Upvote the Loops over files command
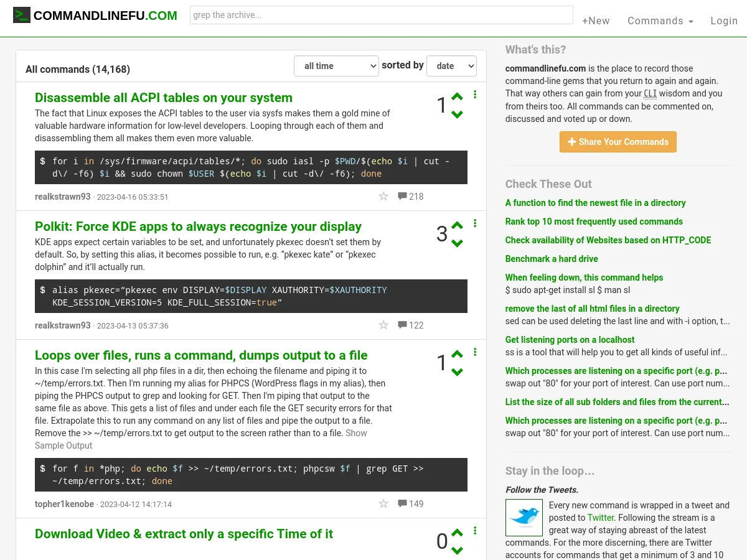 tap(457, 354)
